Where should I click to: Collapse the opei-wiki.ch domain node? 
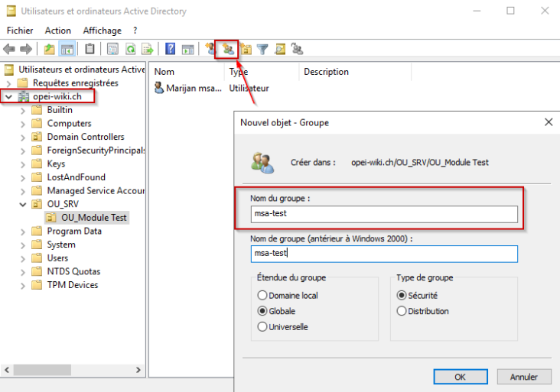point(8,96)
